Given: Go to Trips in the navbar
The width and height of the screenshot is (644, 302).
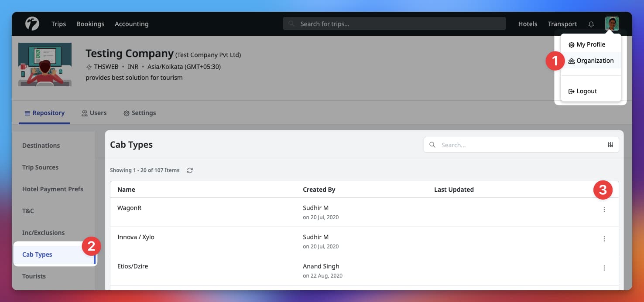Looking at the screenshot, I should tap(58, 24).
